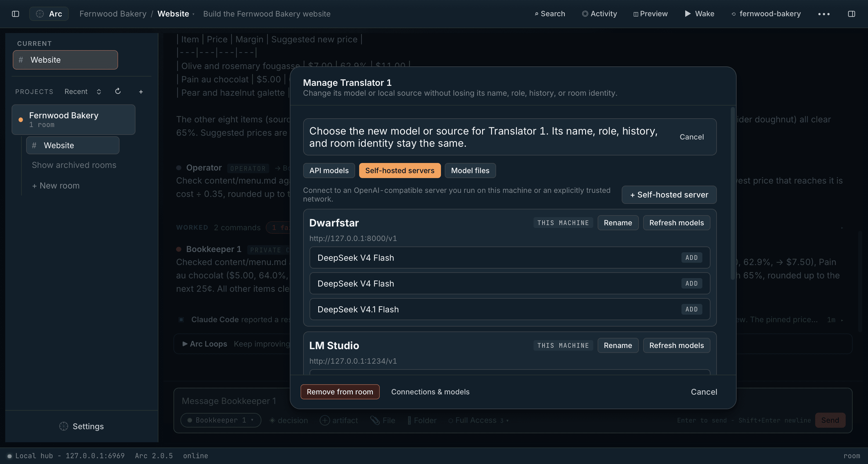The image size is (868, 464).
Task: Cancel choosing the new model source
Action: tap(691, 137)
